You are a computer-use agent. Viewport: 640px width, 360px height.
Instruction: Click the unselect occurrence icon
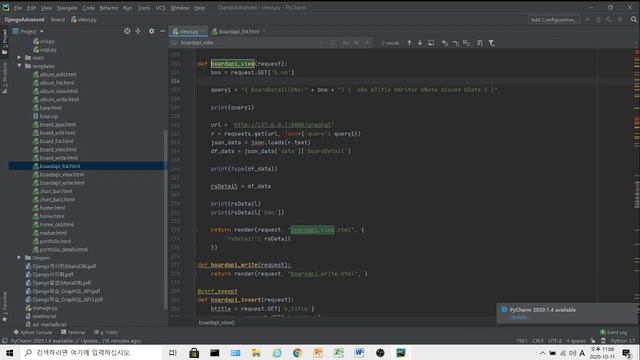point(456,43)
